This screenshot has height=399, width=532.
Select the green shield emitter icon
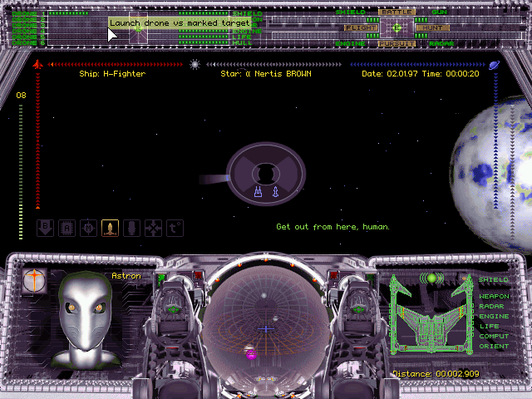pyautogui.click(x=431, y=278)
